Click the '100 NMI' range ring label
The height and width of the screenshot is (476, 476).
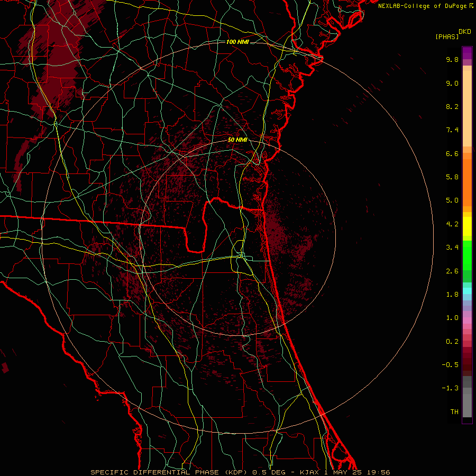(237, 42)
